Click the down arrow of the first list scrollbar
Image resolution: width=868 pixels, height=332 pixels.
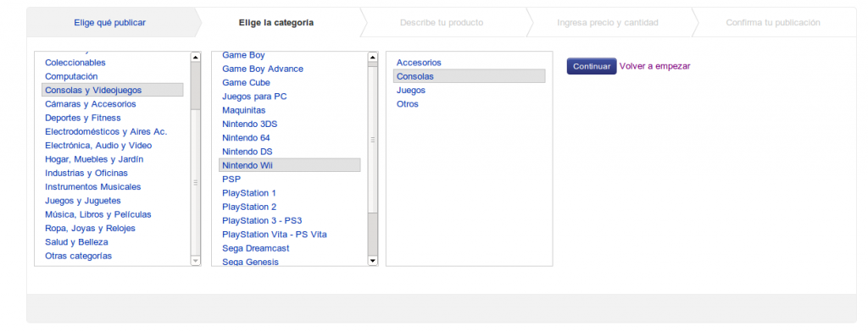pos(196,261)
